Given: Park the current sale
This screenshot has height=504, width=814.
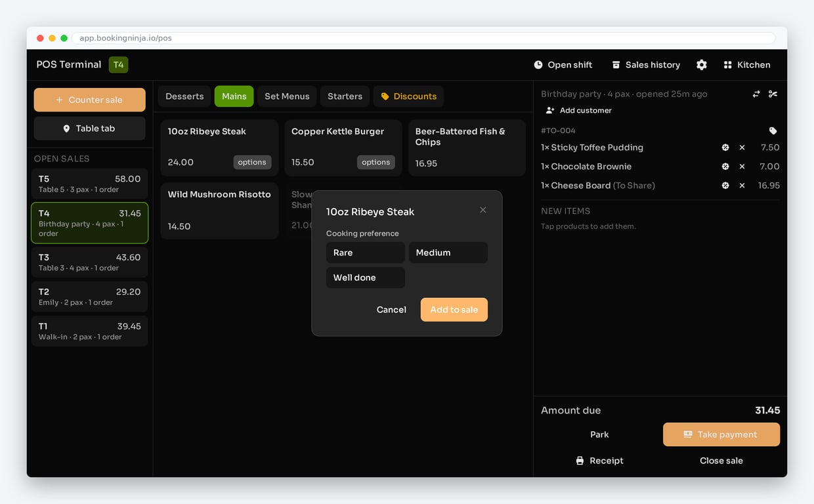Looking at the screenshot, I should pyautogui.click(x=599, y=434).
